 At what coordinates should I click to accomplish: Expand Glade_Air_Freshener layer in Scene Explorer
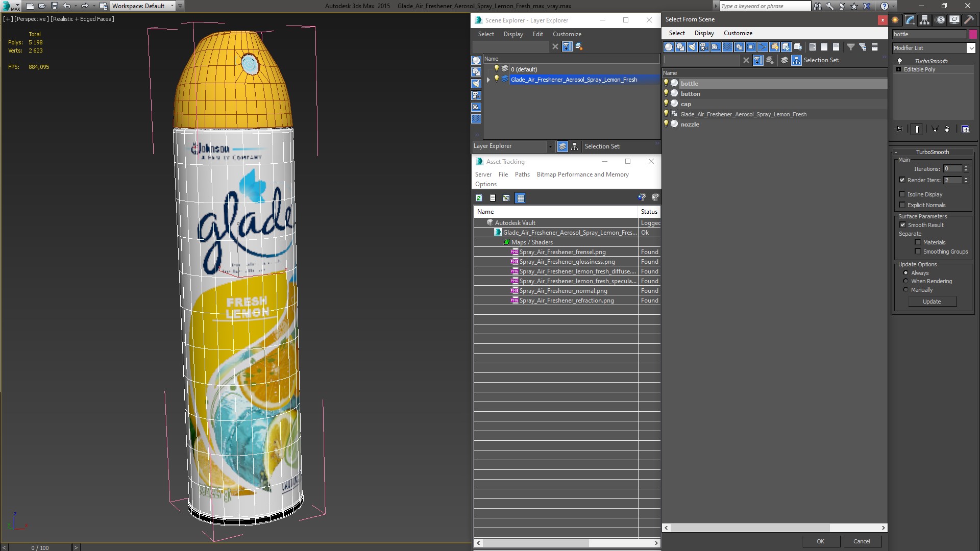pos(488,80)
